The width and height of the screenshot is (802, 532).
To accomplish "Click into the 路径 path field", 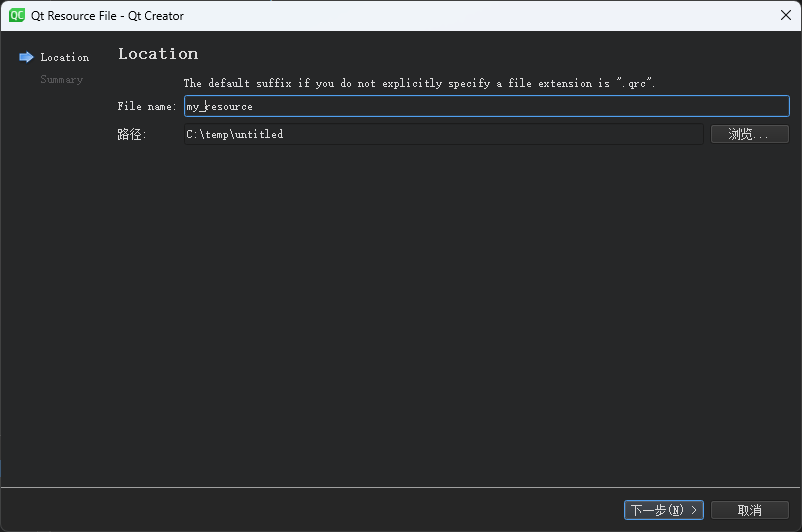I will tap(443, 134).
